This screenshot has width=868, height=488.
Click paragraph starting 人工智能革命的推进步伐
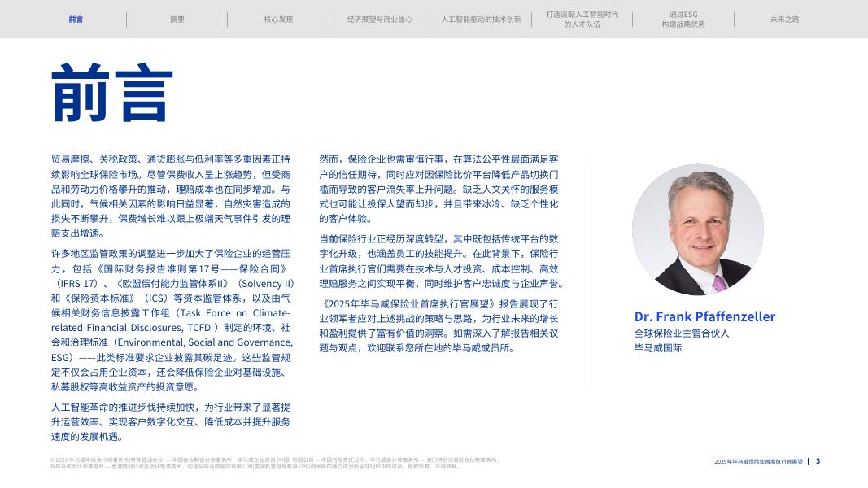click(171, 421)
